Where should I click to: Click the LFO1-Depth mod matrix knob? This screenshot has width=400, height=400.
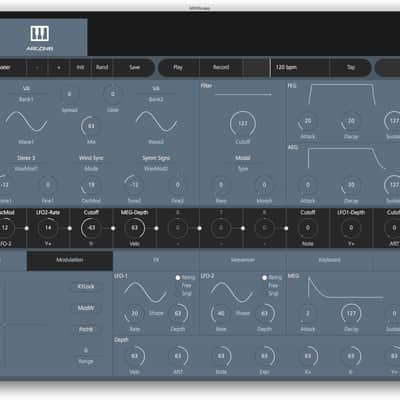coord(351,228)
